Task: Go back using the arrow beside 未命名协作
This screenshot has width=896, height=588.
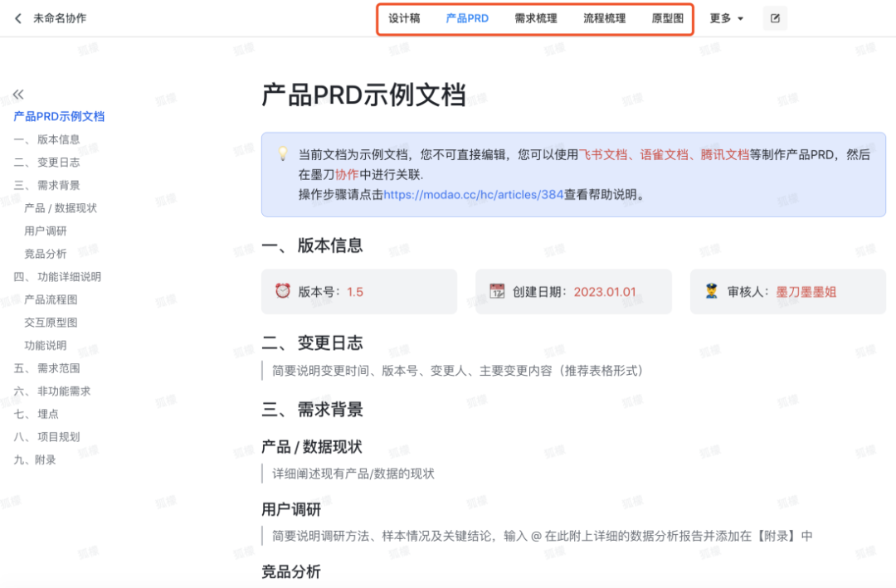Action: (18, 18)
